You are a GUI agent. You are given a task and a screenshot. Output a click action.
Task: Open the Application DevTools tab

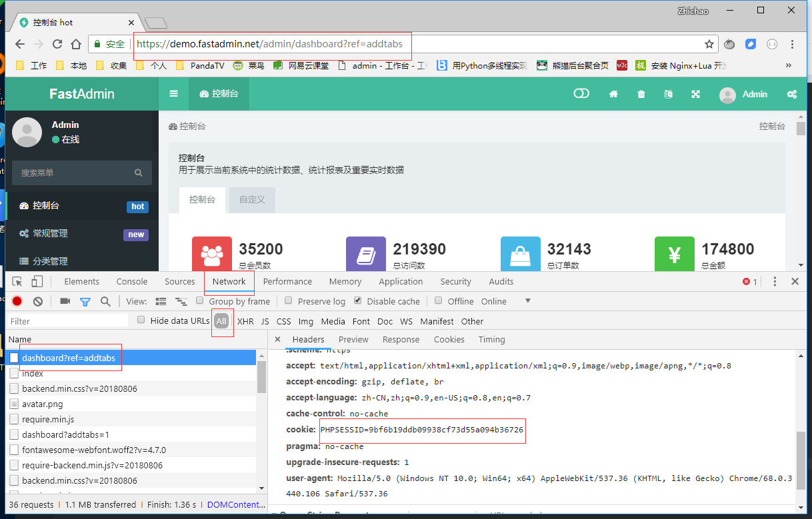pyautogui.click(x=401, y=282)
